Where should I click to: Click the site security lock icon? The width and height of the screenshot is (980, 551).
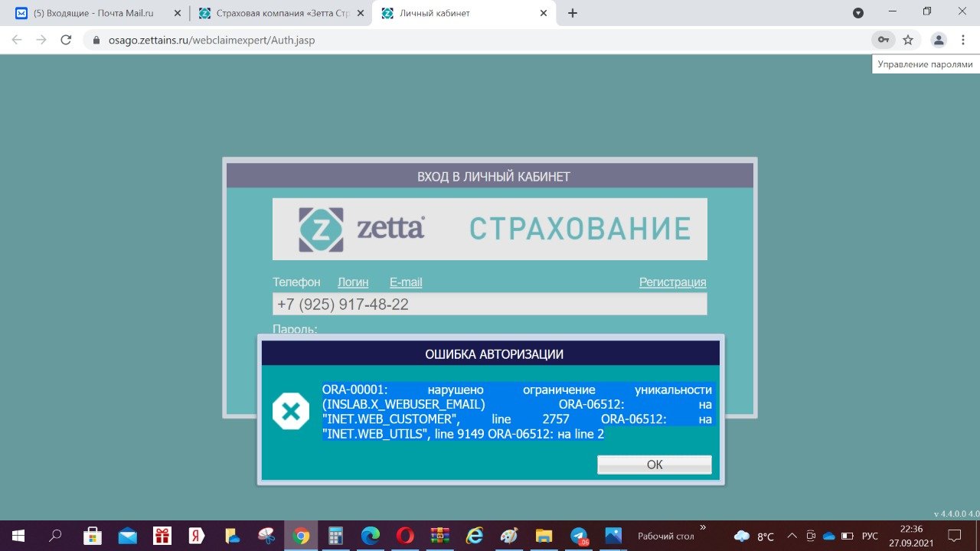click(96, 40)
